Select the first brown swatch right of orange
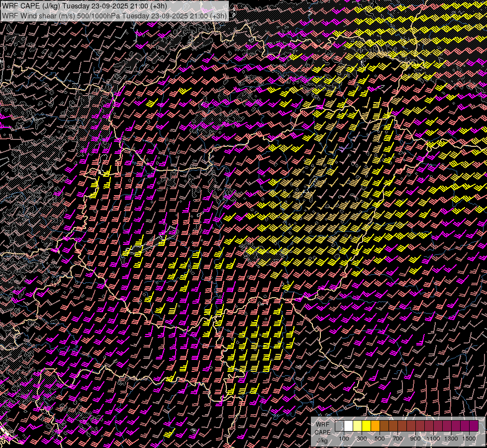 point(384,426)
